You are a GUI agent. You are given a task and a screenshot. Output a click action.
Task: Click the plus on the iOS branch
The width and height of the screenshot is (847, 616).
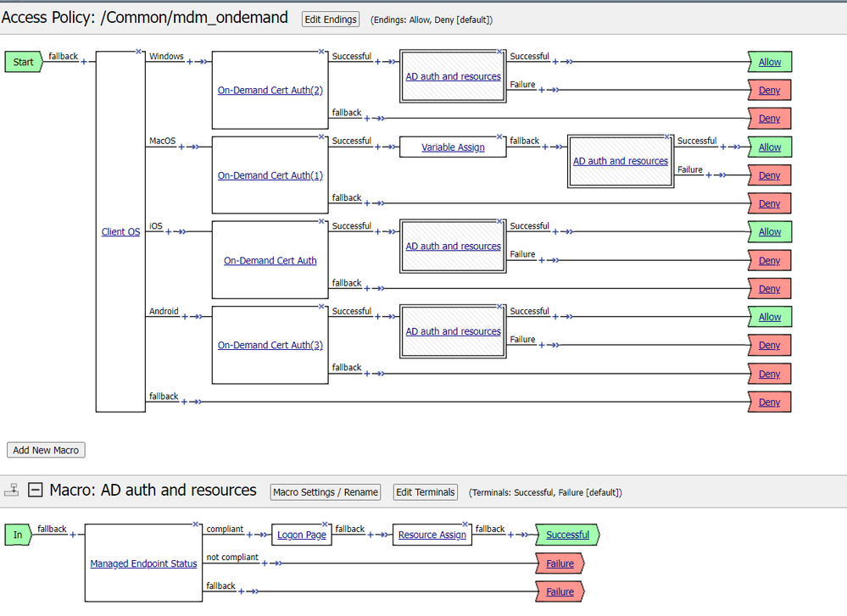pos(169,231)
